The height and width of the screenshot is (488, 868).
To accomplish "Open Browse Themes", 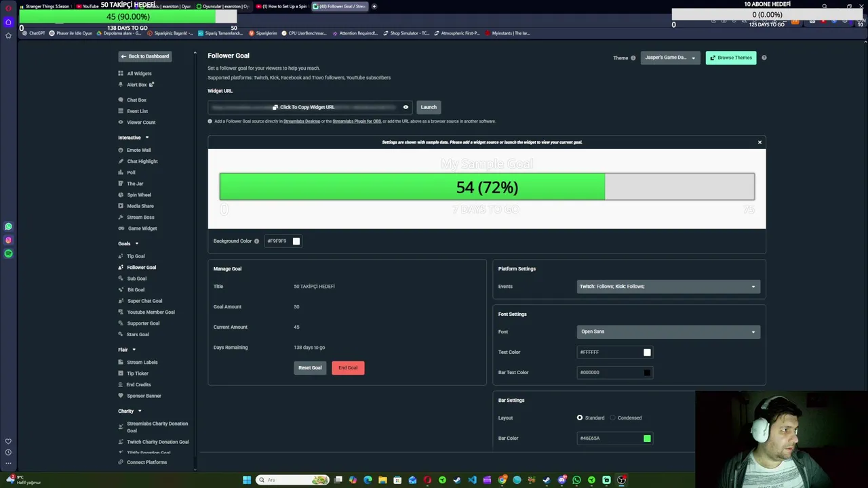I will 731,58.
